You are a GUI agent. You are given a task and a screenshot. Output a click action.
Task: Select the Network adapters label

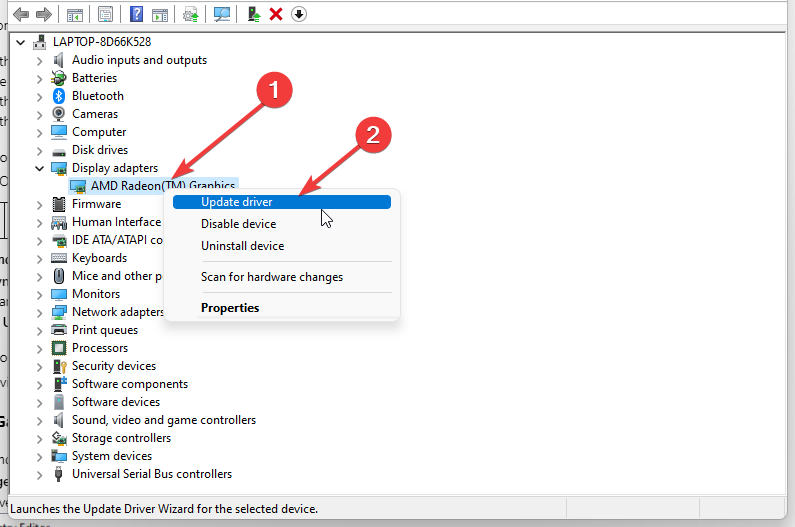click(x=118, y=312)
